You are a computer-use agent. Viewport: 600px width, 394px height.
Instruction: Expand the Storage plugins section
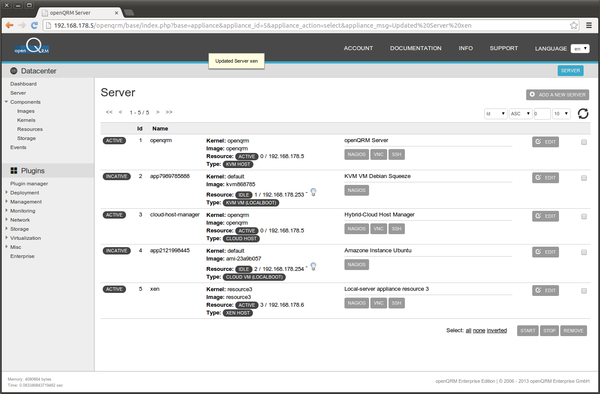pos(7,229)
